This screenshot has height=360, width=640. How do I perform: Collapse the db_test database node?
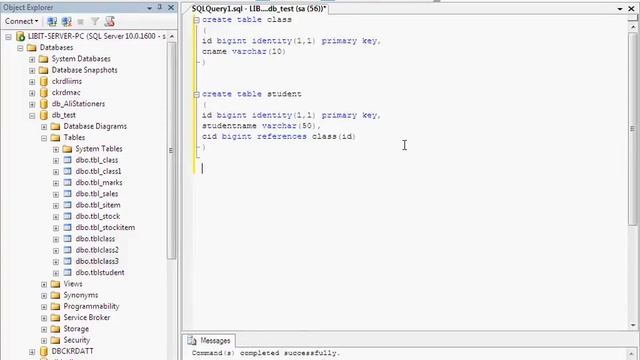tap(32, 116)
